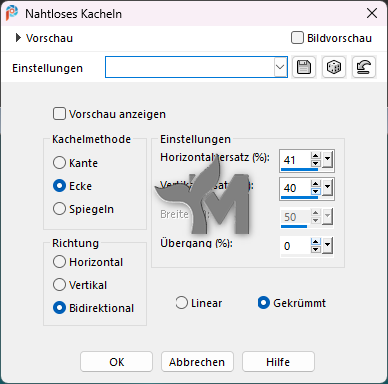
Task: Select the Spiegeln radio button
Action: click(x=59, y=209)
